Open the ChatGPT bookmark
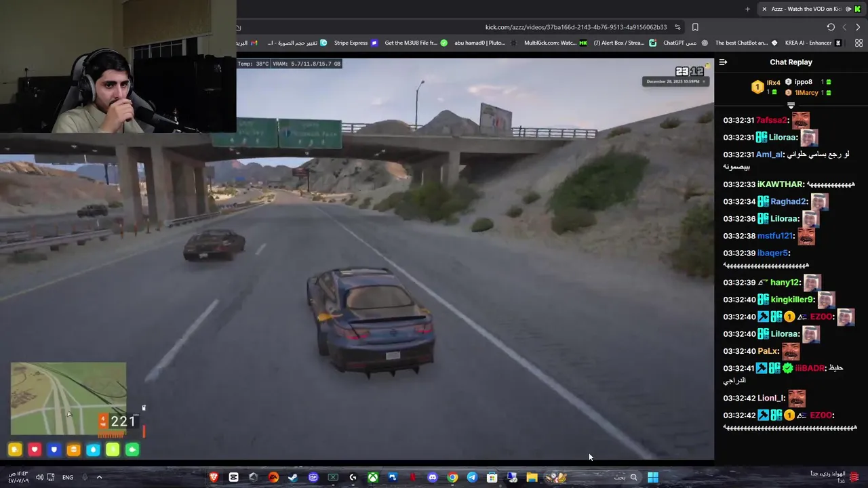The width and height of the screenshot is (868, 488). [685, 43]
